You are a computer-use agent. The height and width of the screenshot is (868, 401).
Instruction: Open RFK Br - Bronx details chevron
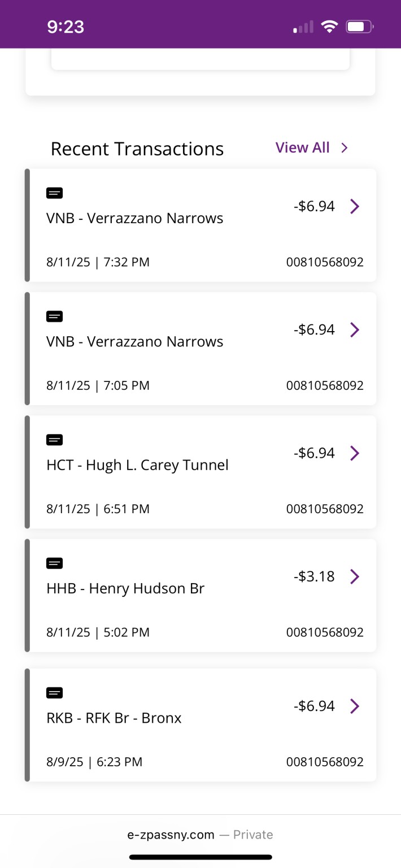355,706
